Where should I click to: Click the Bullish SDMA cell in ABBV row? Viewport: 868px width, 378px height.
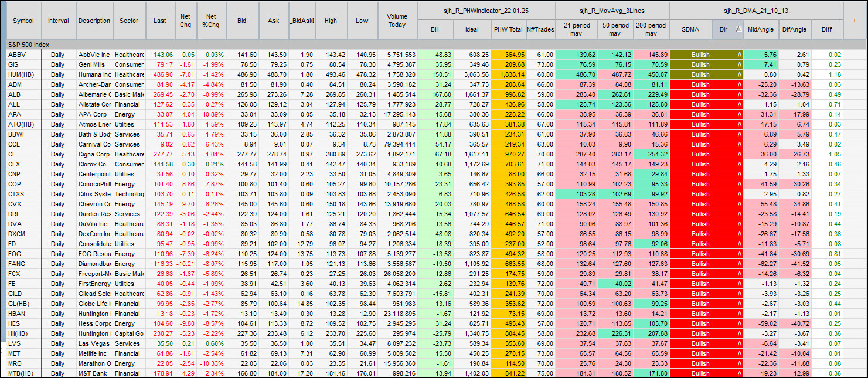tap(690, 55)
